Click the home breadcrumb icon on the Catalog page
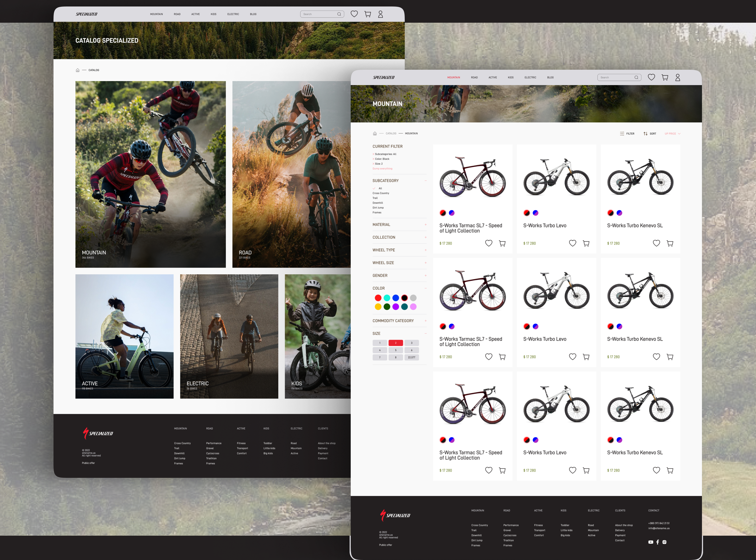The height and width of the screenshot is (560, 756). tap(78, 70)
